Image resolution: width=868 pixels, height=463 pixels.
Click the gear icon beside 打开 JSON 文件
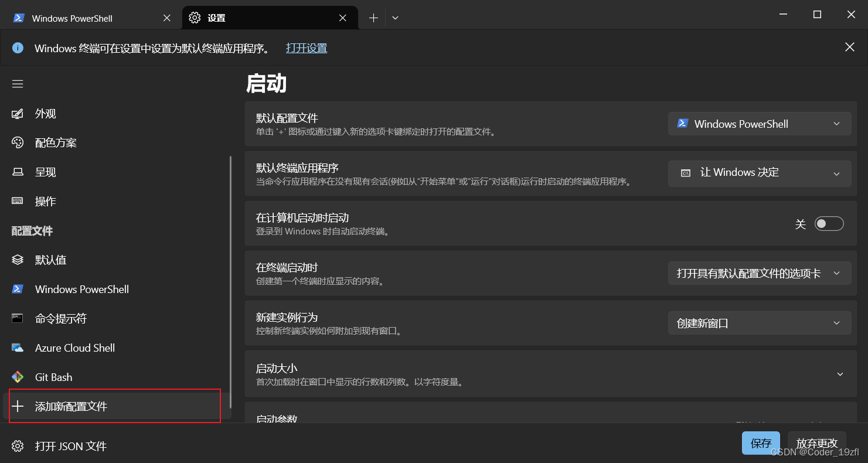pos(18,446)
